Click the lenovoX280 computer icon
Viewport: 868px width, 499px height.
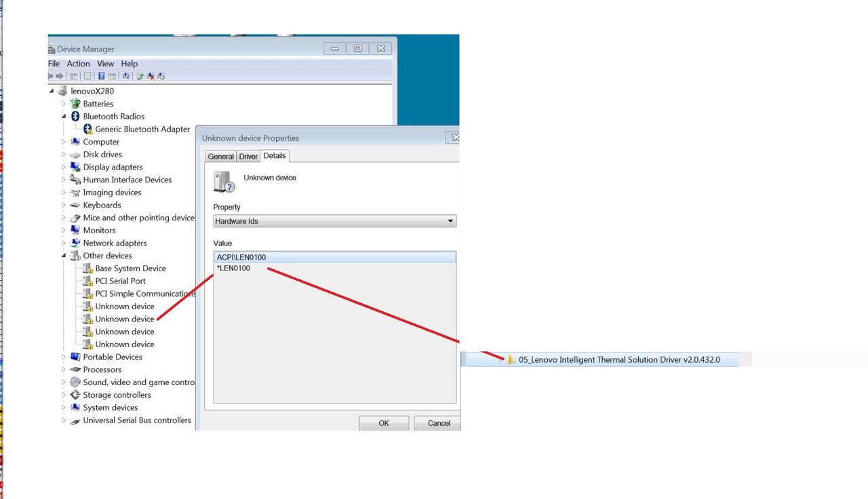(62, 91)
